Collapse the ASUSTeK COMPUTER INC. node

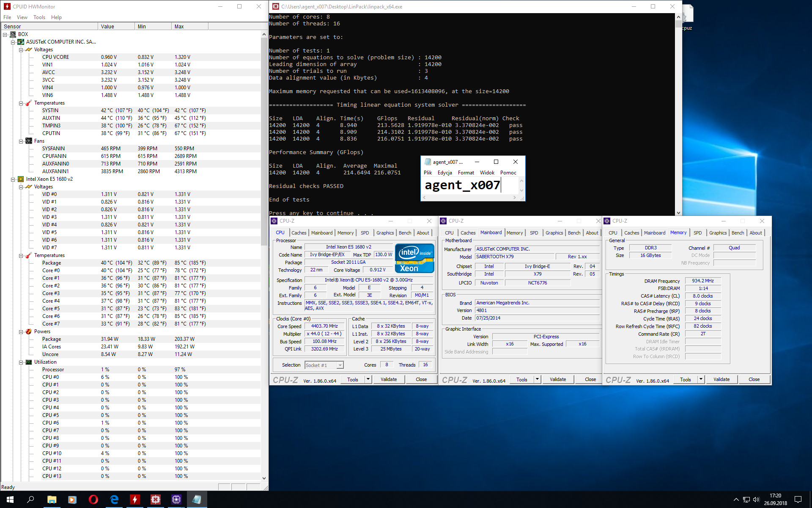point(13,42)
